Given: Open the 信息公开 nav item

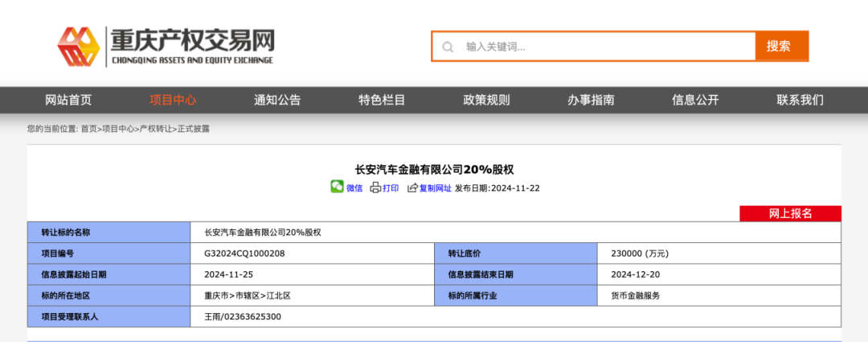Looking at the screenshot, I should 695,101.
